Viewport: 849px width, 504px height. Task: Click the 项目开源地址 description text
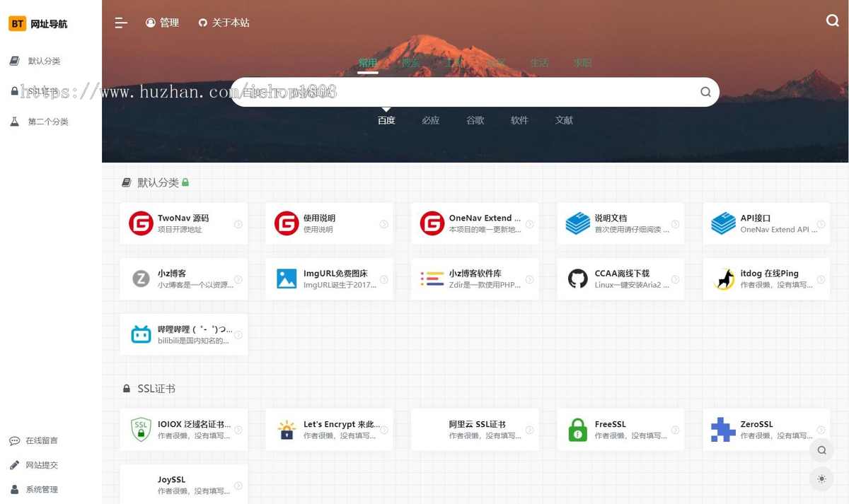pyautogui.click(x=180, y=229)
